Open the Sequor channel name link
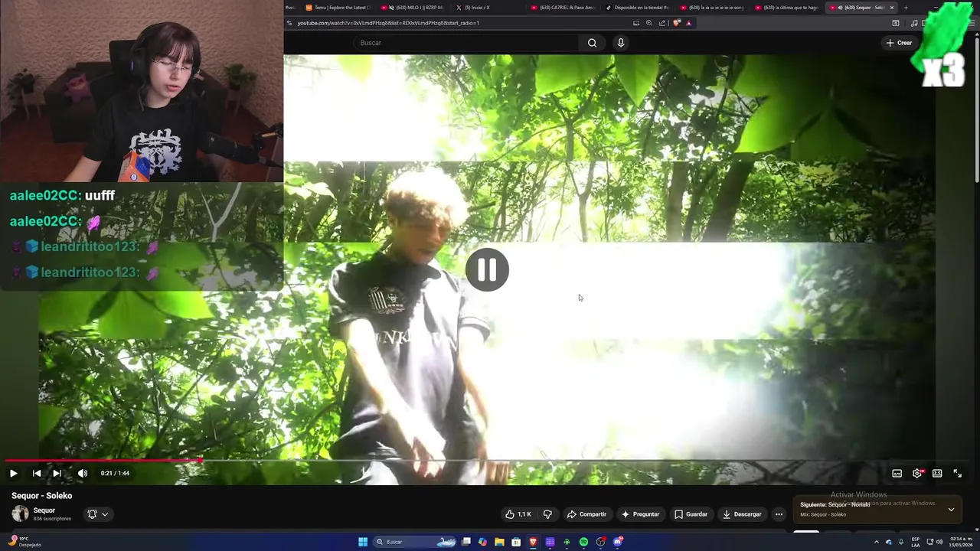Image resolution: width=980 pixels, height=551 pixels. tap(44, 510)
